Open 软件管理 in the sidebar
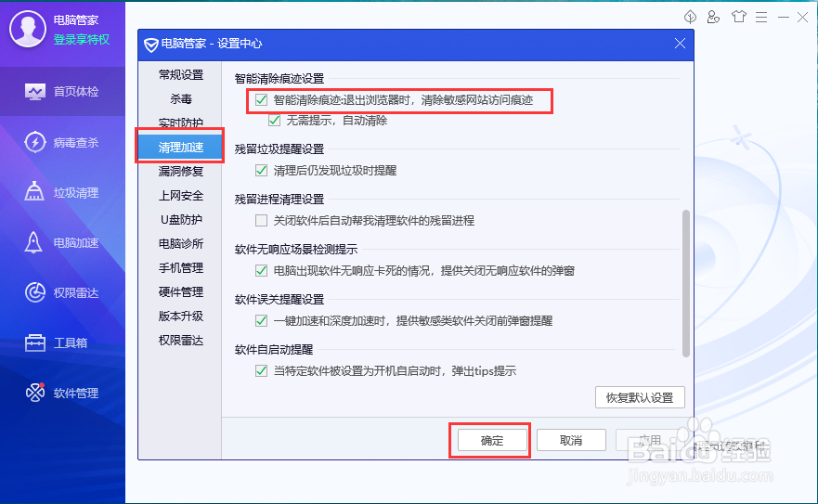 tap(62, 393)
